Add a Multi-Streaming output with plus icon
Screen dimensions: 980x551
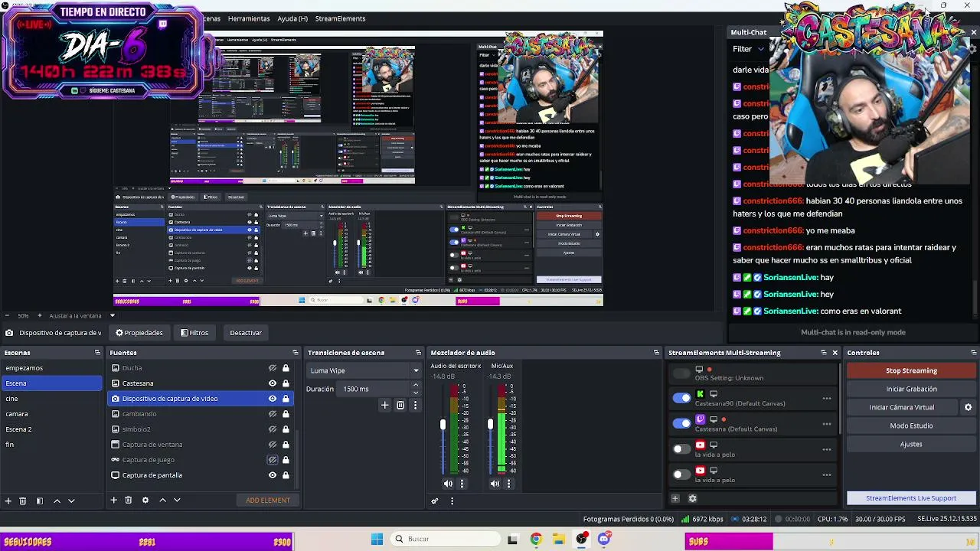tap(675, 498)
